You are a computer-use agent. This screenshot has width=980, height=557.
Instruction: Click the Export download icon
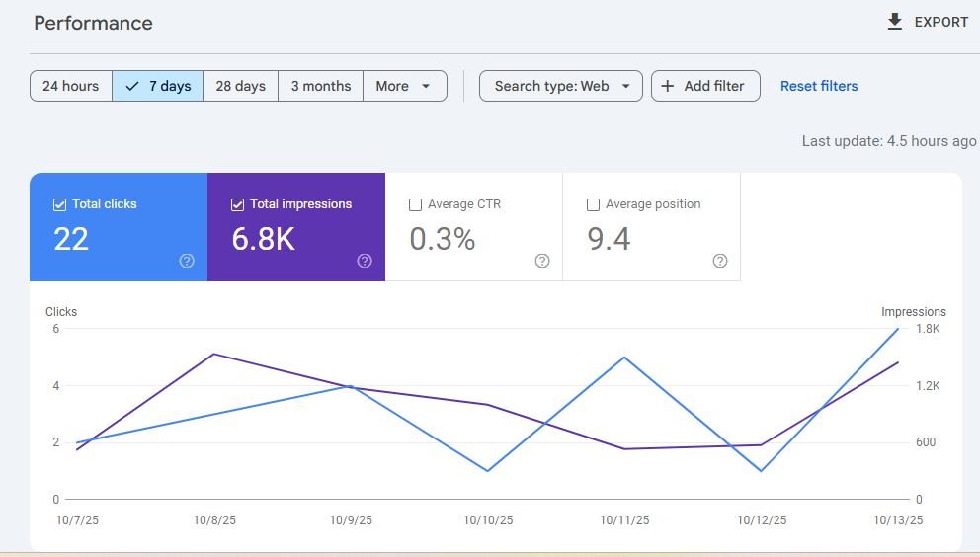point(894,22)
